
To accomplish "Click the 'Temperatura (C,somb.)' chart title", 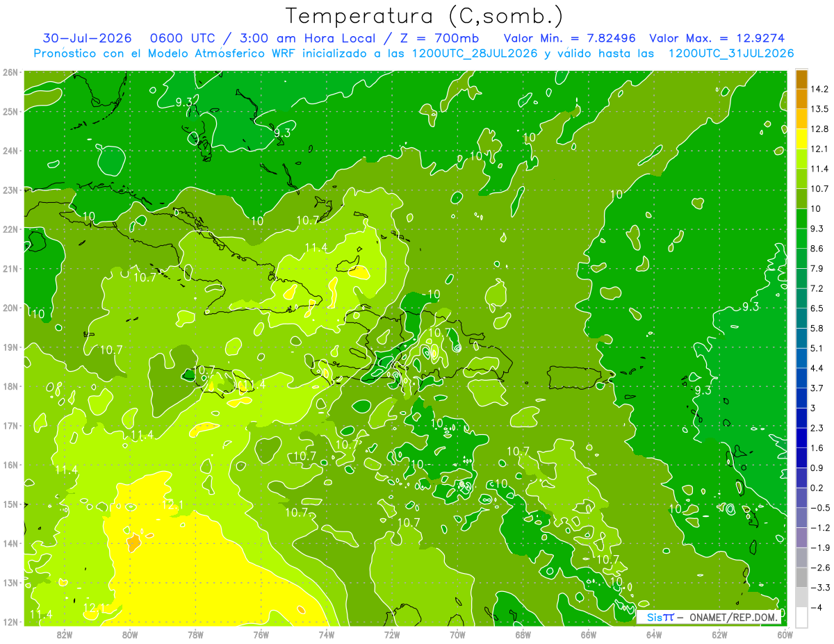I will click(x=424, y=16).
